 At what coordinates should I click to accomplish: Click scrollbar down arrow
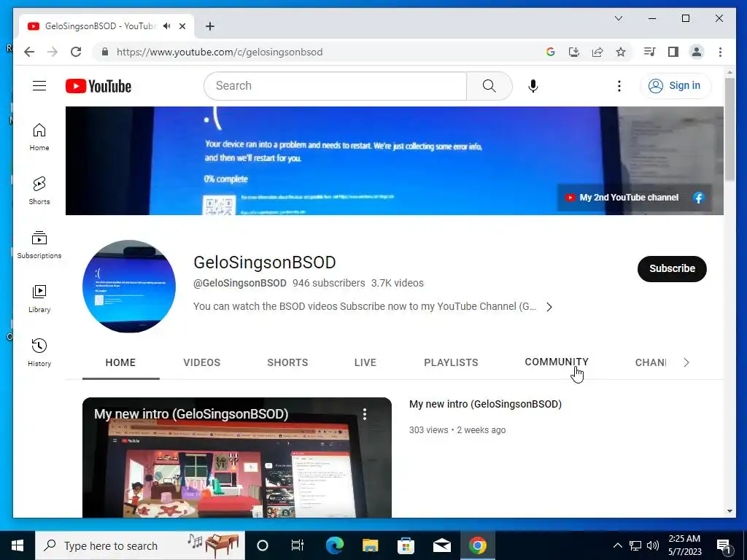click(729, 511)
